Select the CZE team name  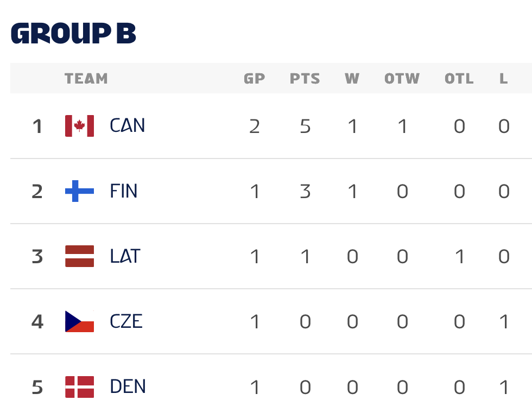click(x=126, y=321)
